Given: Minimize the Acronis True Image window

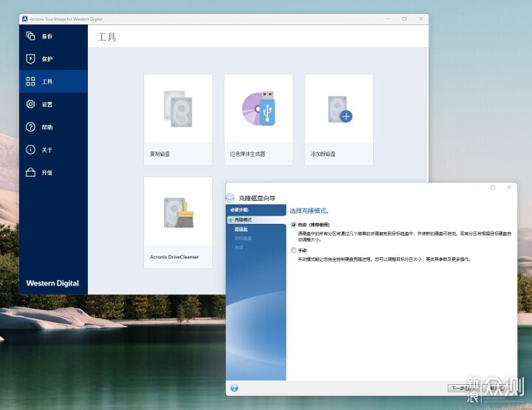Looking at the screenshot, I should point(389,19).
